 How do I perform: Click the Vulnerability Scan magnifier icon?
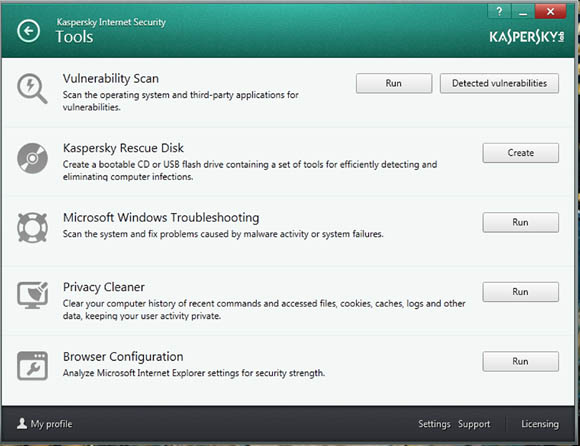[x=32, y=89]
